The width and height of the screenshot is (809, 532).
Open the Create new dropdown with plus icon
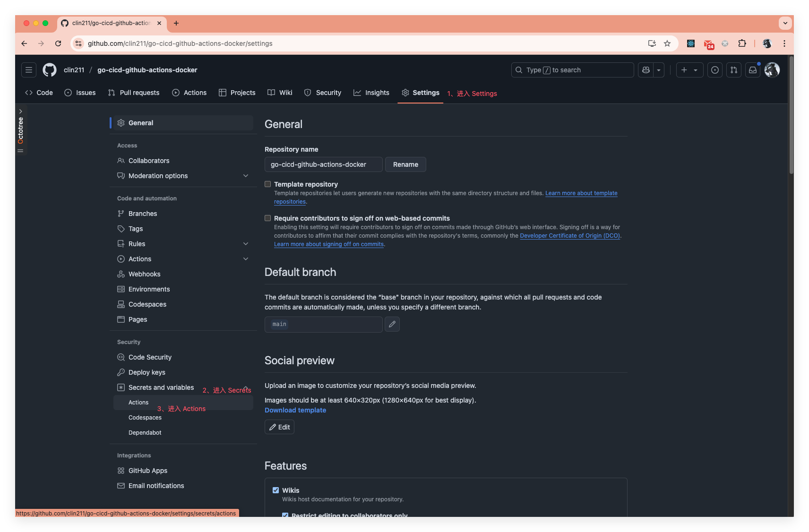point(689,70)
